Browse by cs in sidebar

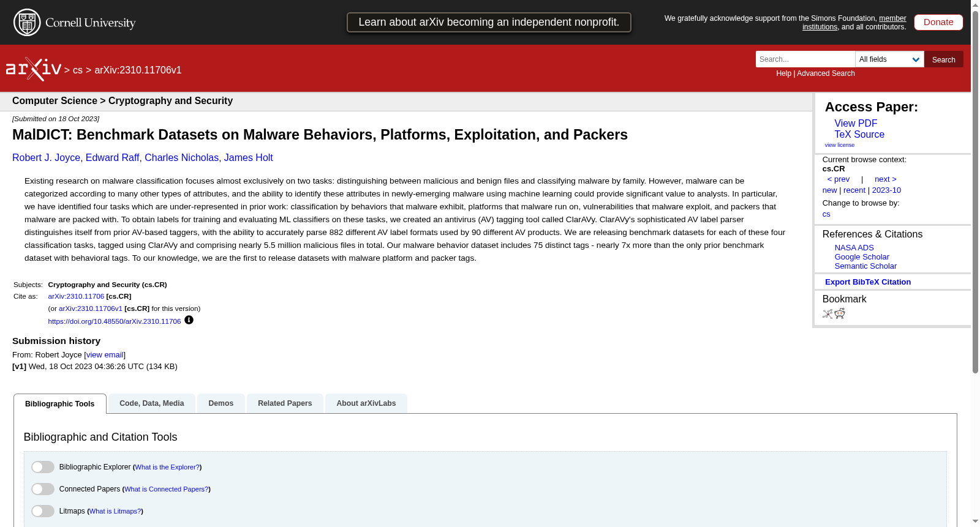(826, 214)
